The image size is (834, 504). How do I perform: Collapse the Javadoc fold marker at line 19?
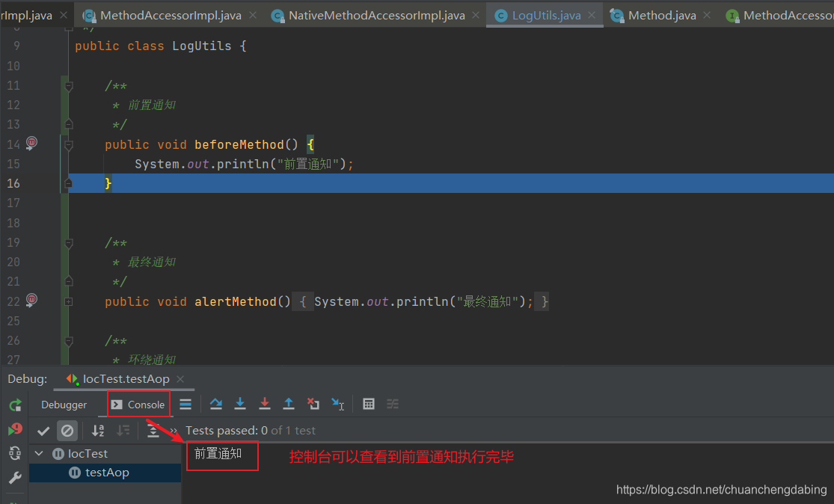69,243
